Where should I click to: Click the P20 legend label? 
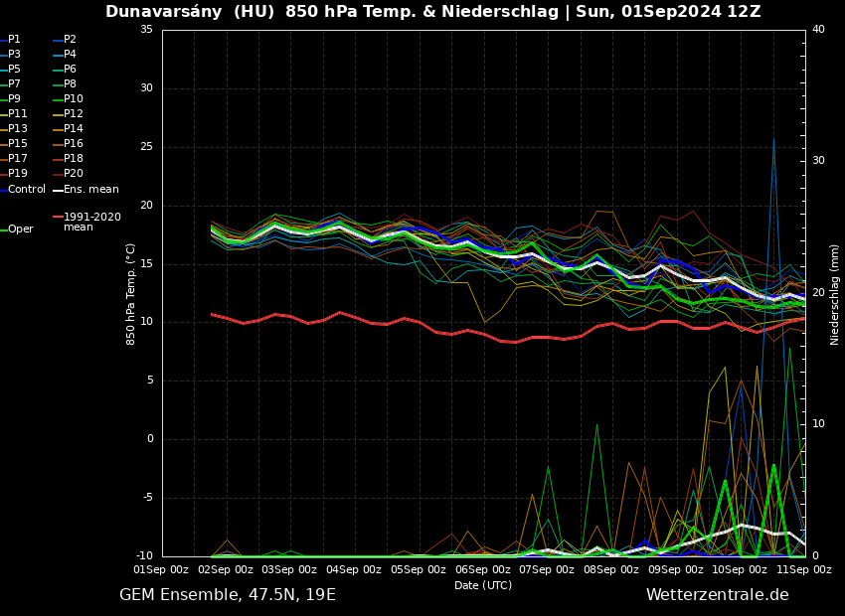pyautogui.click(x=73, y=174)
